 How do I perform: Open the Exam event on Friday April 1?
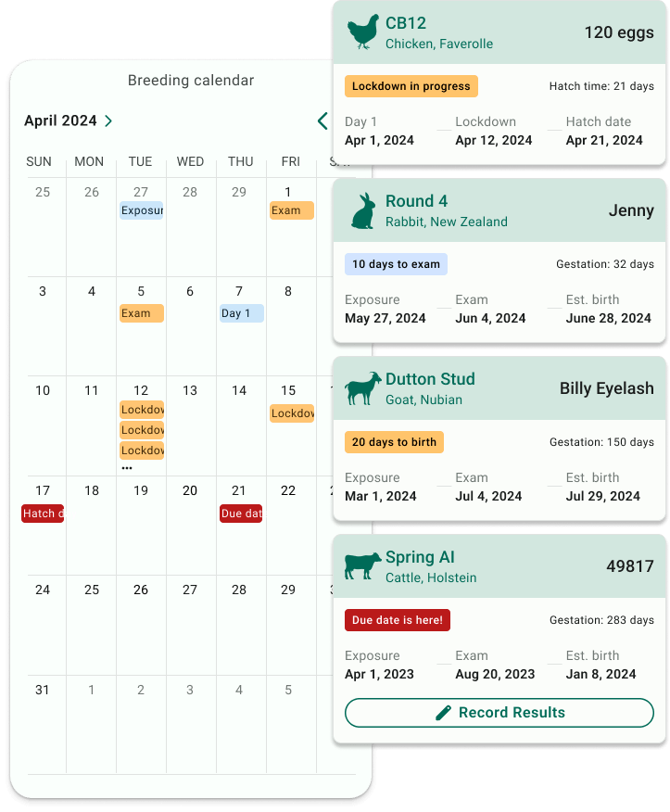click(x=292, y=210)
